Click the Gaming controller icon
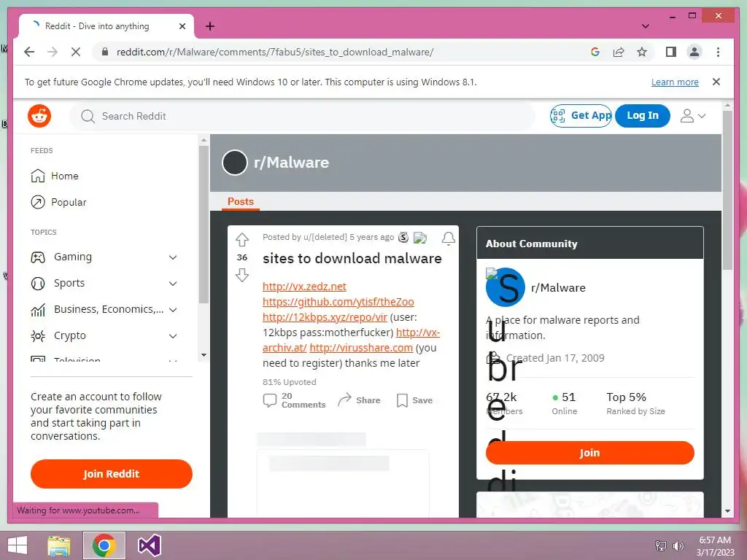Screen dimensions: 747x560 [38, 257]
